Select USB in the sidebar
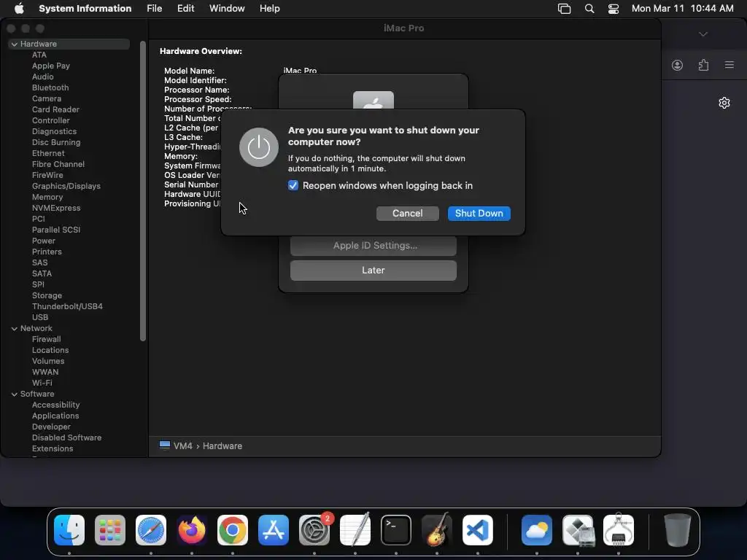 40,318
